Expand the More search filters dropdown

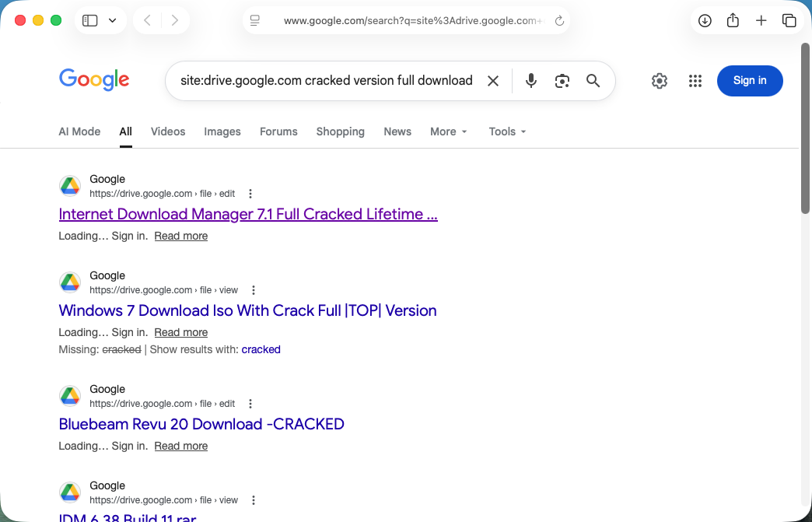pyautogui.click(x=449, y=131)
